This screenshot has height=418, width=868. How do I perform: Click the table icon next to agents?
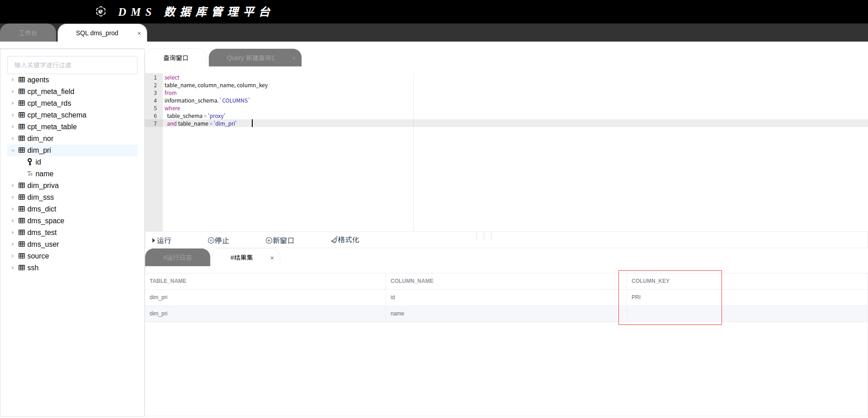(x=22, y=80)
